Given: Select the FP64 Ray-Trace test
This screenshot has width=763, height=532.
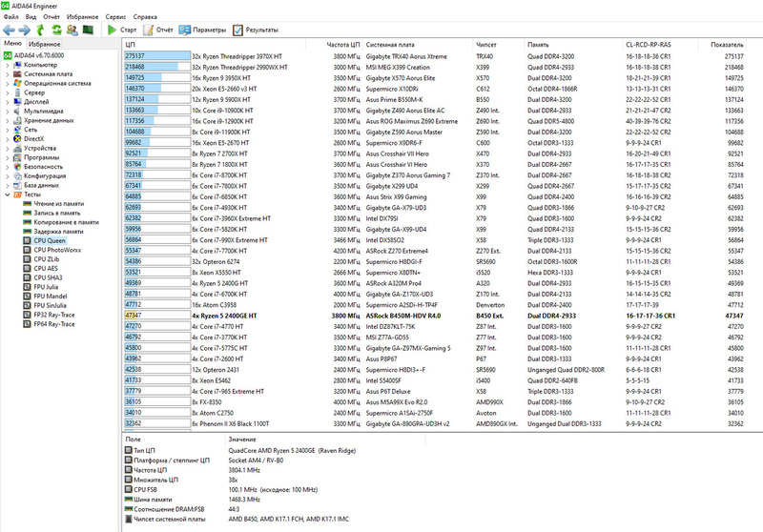Looking at the screenshot, I should point(50,324).
